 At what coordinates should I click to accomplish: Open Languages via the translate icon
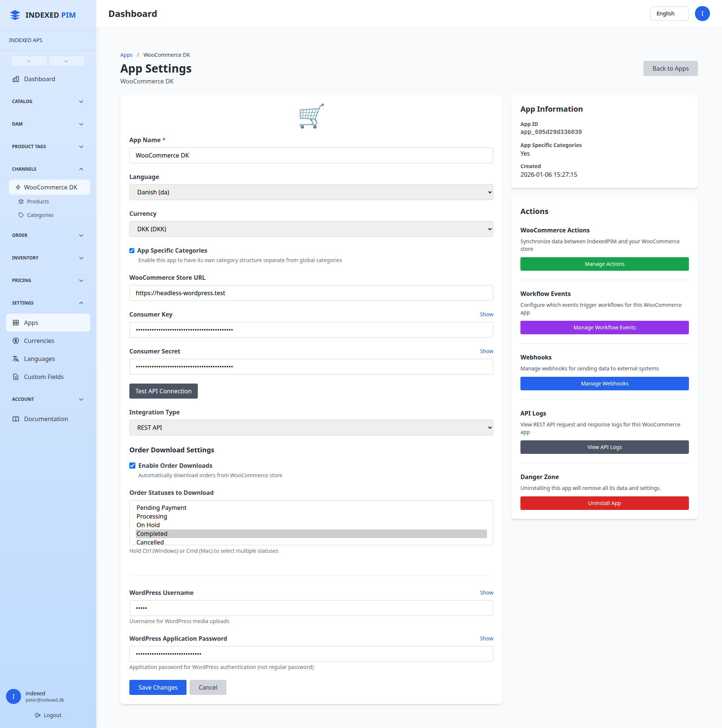[x=16, y=359]
